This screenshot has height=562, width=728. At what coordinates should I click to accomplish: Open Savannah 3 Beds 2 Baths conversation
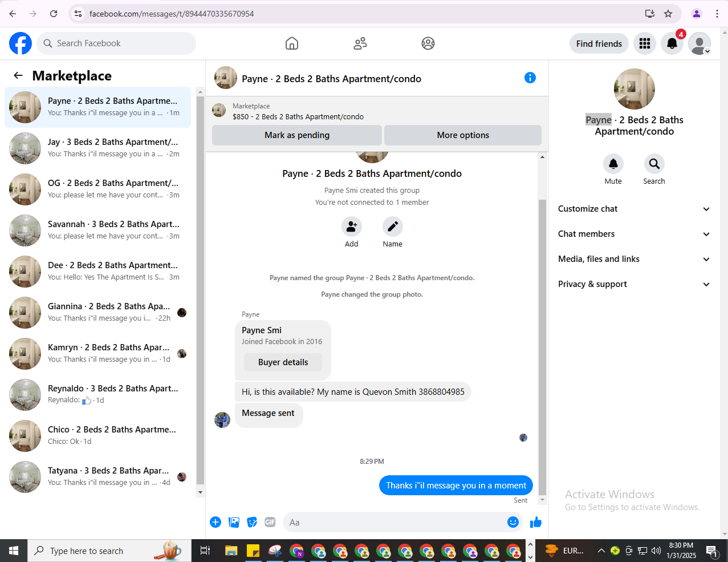(x=97, y=231)
